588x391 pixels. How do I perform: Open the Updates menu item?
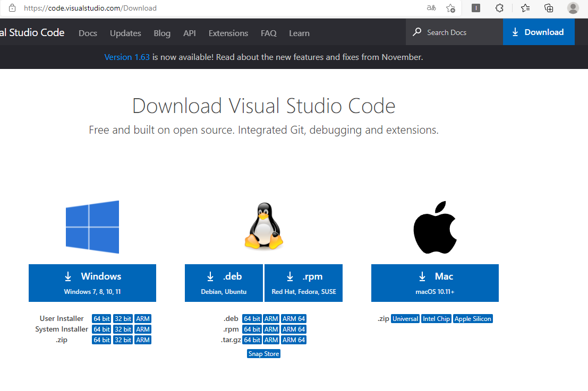[x=125, y=33]
